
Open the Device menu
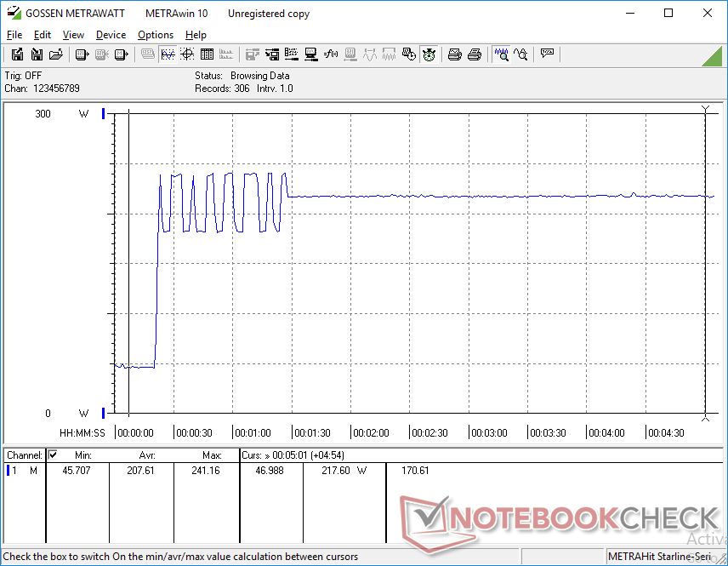click(111, 35)
